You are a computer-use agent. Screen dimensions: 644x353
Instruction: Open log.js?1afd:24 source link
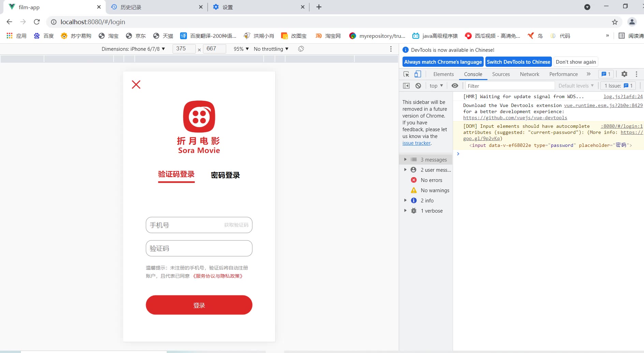[623, 96]
